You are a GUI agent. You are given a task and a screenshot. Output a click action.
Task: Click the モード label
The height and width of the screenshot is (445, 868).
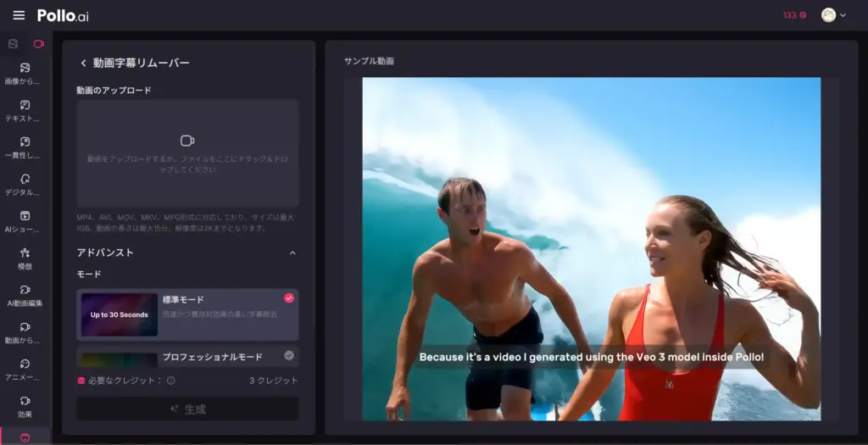click(89, 274)
